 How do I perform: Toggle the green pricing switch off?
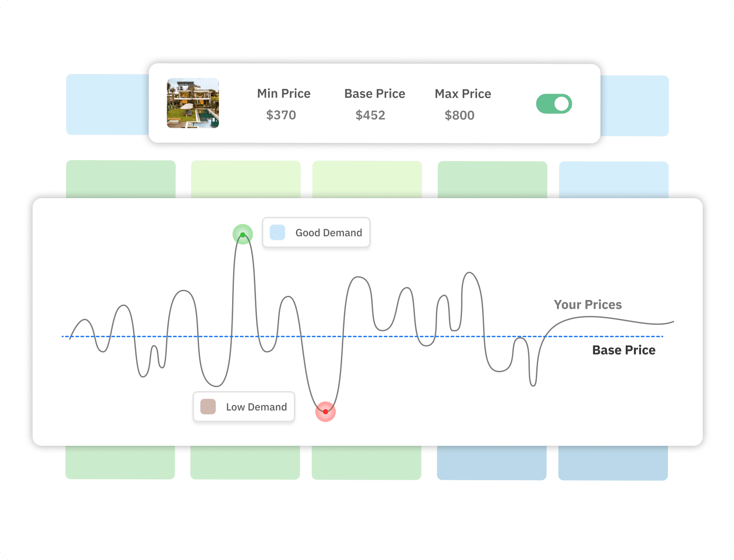tap(554, 104)
